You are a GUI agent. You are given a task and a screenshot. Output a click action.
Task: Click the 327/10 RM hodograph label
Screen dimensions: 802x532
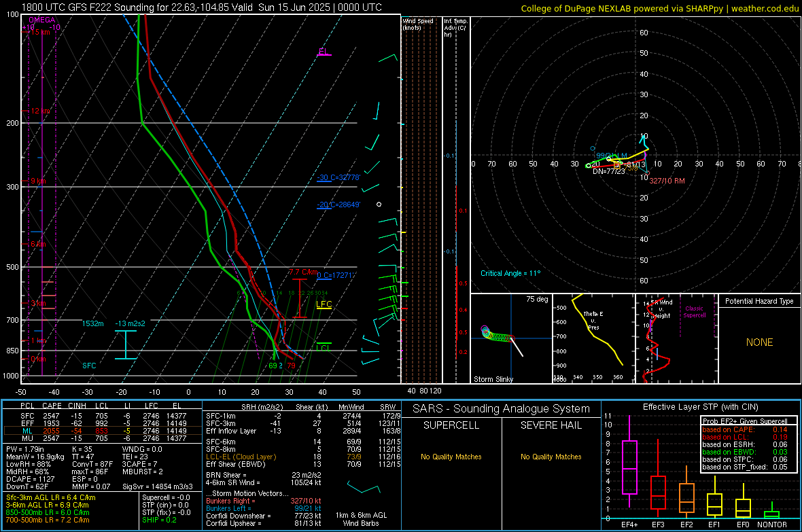pyautogui.click(x=667, y=181)
